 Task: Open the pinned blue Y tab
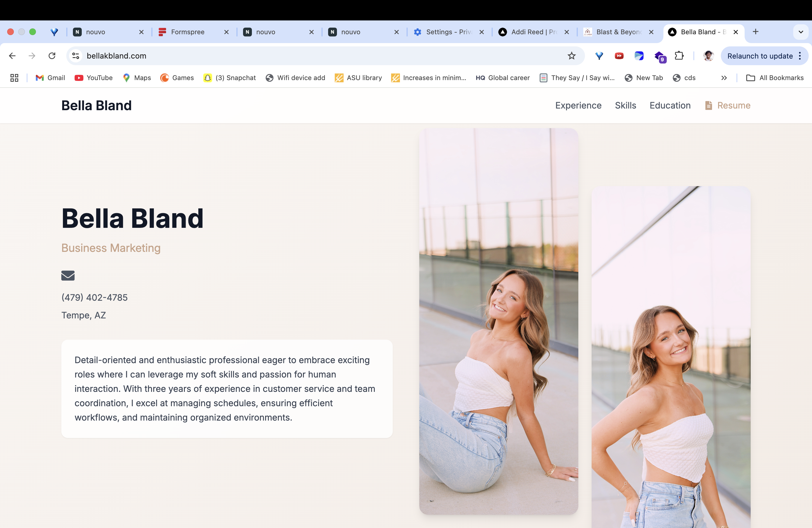click(54, 32)
